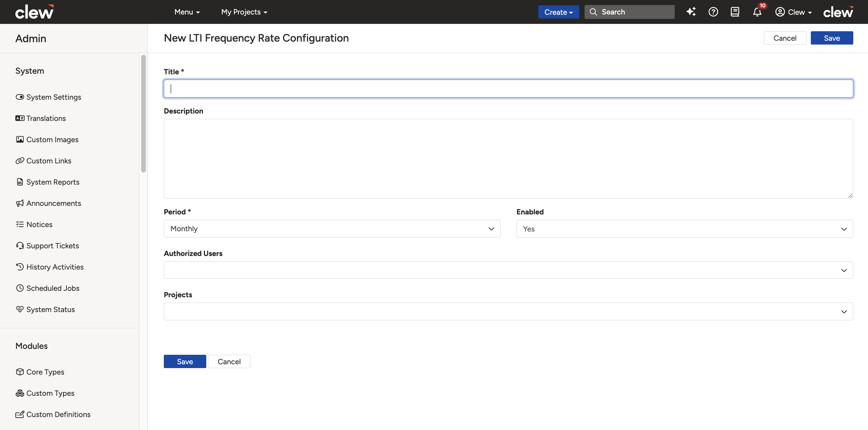868x430 pixels.
Task: Click the Custom Definitions edit icon
Action: [x=20, y=414]
